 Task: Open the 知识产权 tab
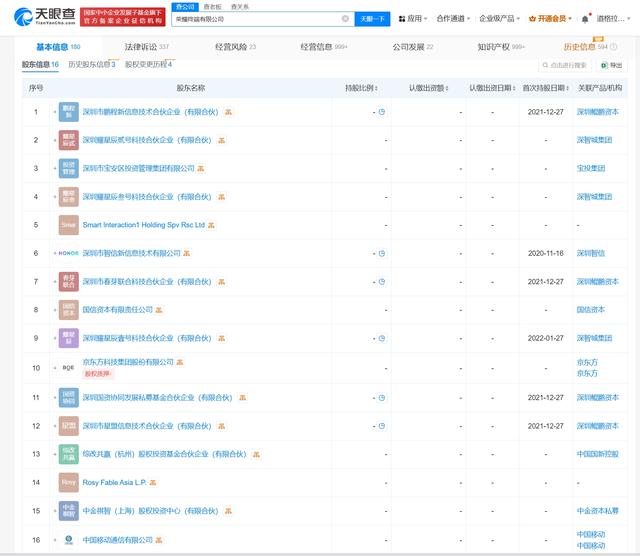(x=501, y=47)
